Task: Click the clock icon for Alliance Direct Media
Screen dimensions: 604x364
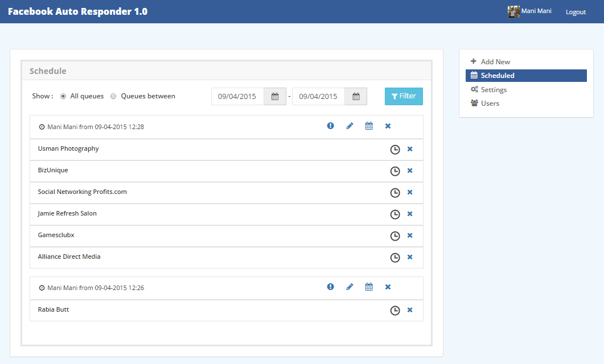Action: coord(395,258)
